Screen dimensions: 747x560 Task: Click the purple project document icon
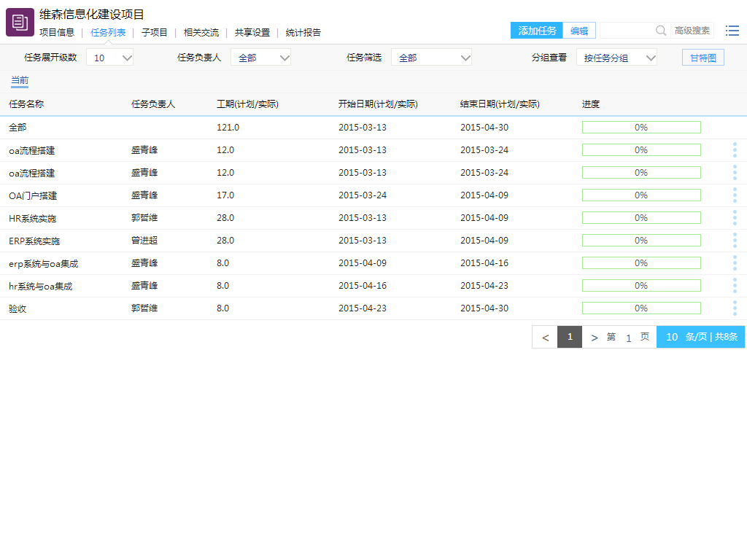click(x=20, y=22)
